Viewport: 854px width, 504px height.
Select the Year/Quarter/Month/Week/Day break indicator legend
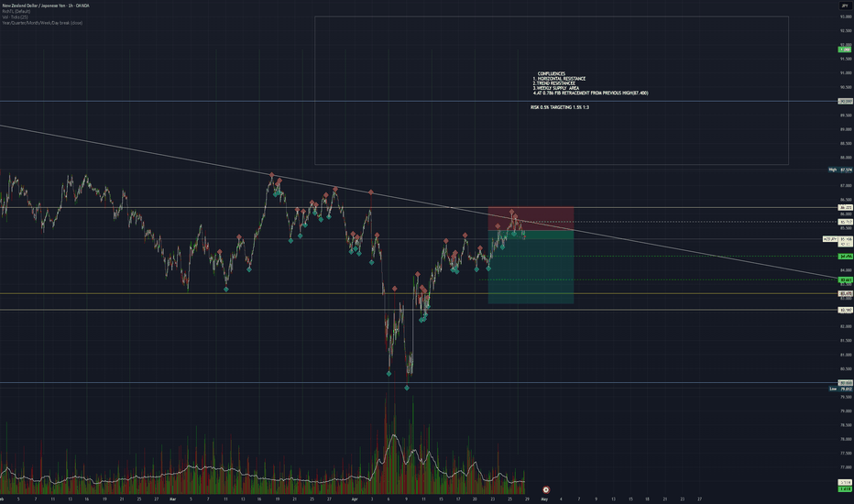point(42,23)
